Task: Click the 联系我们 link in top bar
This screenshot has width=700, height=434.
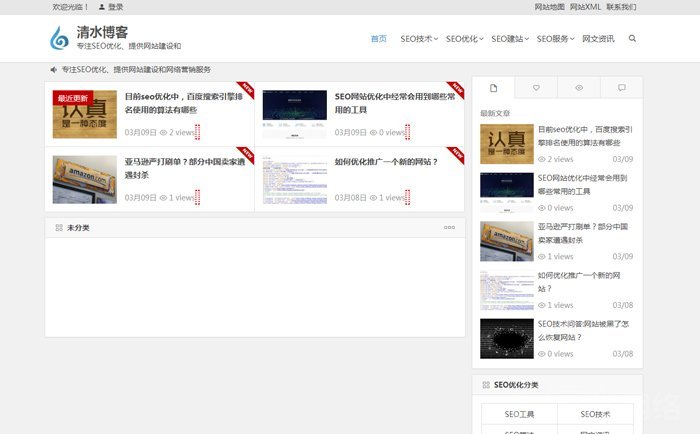Action: [x=621, y=7]
